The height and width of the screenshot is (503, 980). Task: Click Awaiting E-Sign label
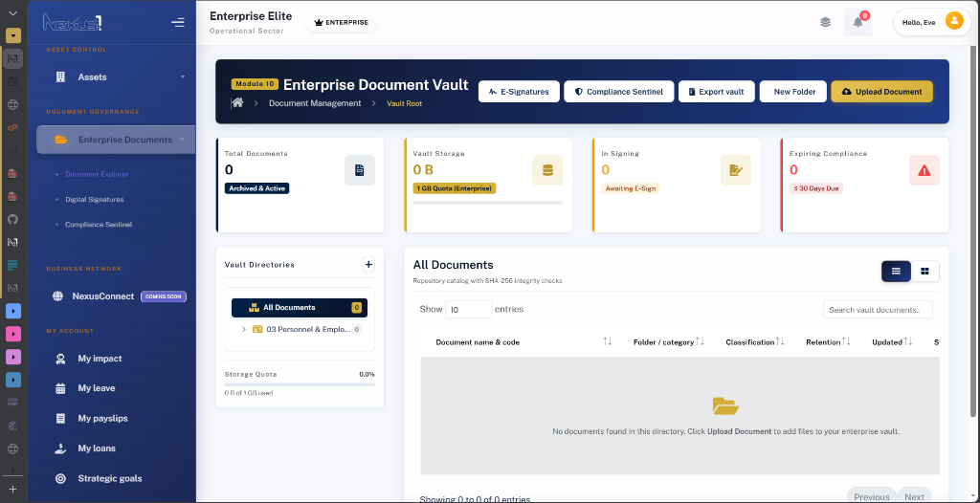tap(630, 188)
